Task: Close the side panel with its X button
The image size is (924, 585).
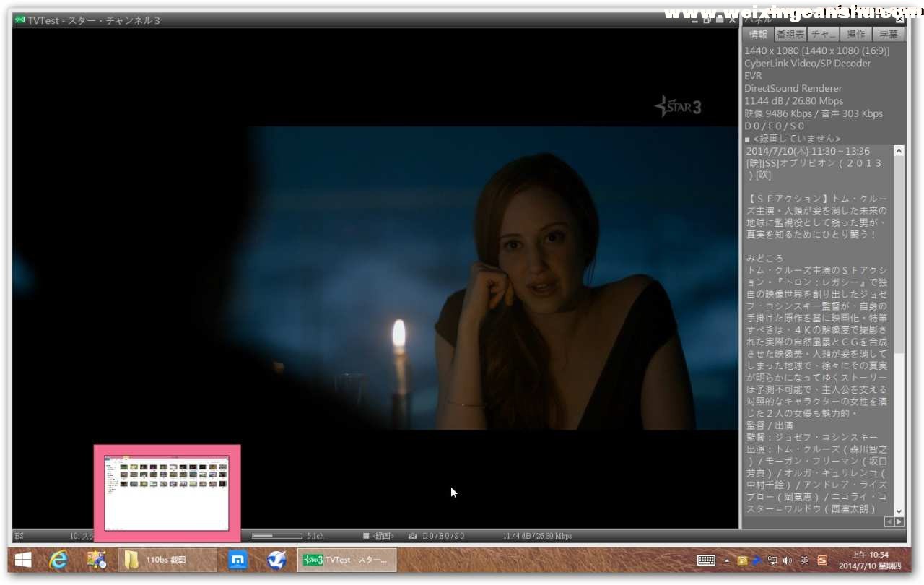Action: [899, 19]
